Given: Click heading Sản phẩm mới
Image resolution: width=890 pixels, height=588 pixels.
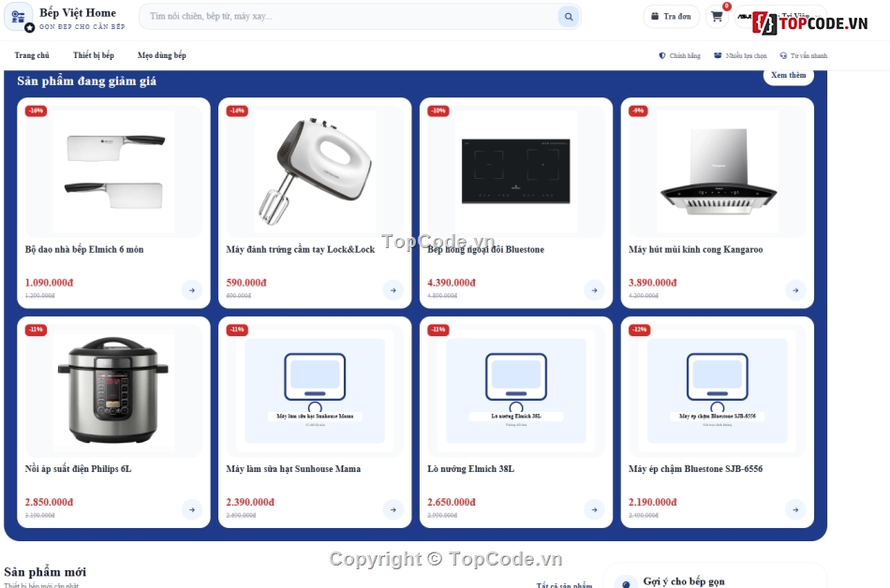Looking at the screenshot, I should point(45,571).
